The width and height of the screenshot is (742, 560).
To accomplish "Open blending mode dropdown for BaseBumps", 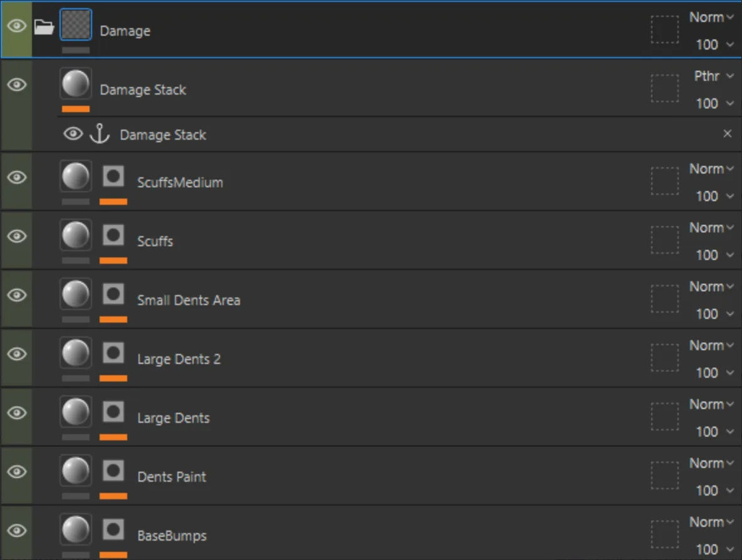I will (x=711, y=522).
